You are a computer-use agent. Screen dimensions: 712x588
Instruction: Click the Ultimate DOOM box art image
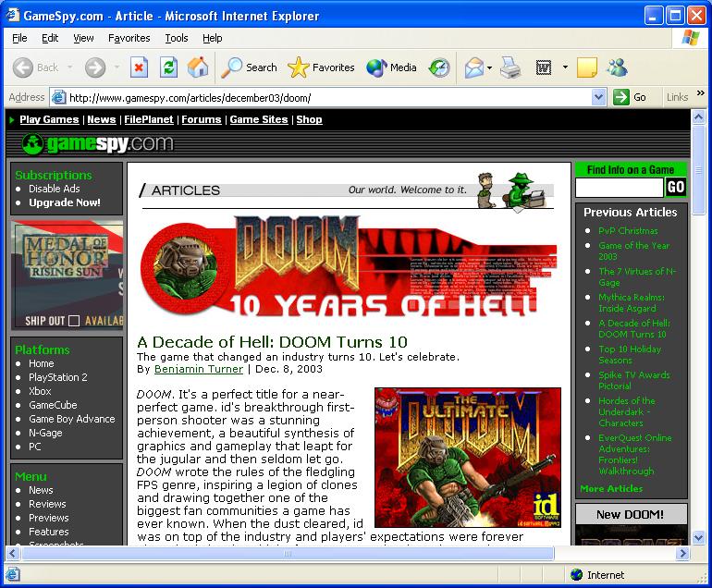(468, 458)
